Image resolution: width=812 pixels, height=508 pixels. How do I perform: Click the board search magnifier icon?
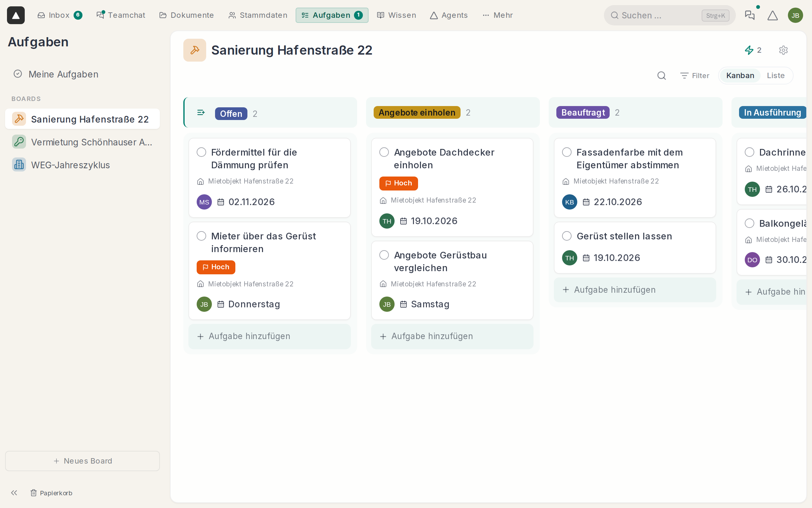pos(661,76)
